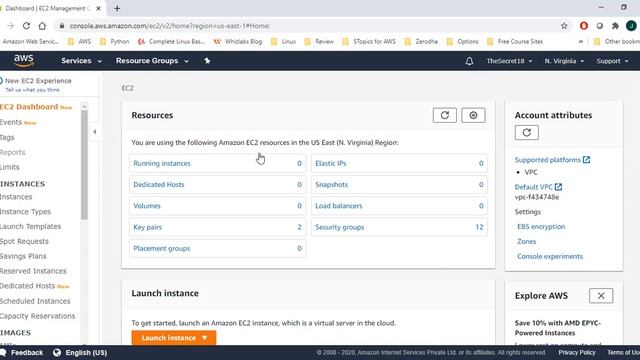Collapse the left navigation sidebar arrow
This screenshot has width=640, height=360.
tap(95, 132)
